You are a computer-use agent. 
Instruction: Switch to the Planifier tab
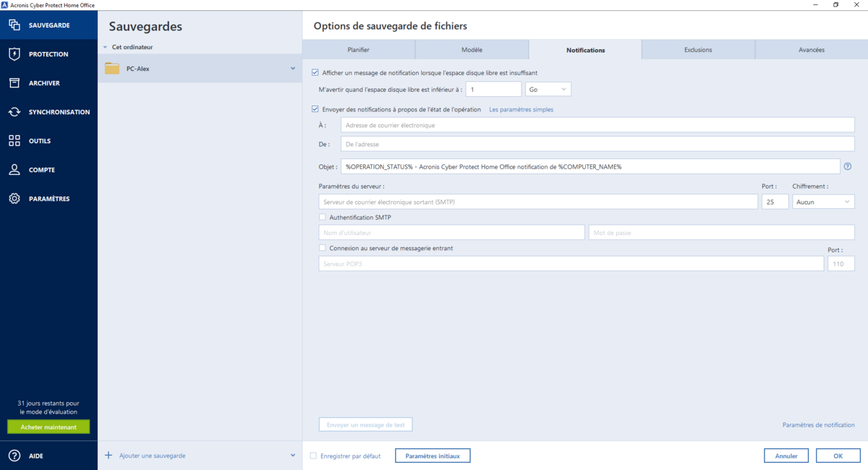(359, 50)
